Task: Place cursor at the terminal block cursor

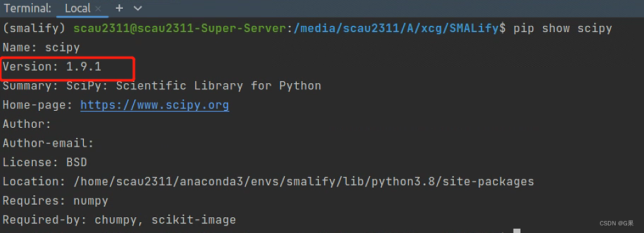Action: pyautogui.click(x=517, y=230)
